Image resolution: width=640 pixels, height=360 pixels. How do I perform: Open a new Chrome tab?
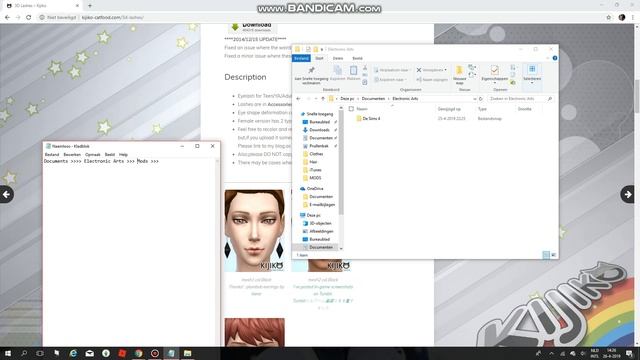90,6
